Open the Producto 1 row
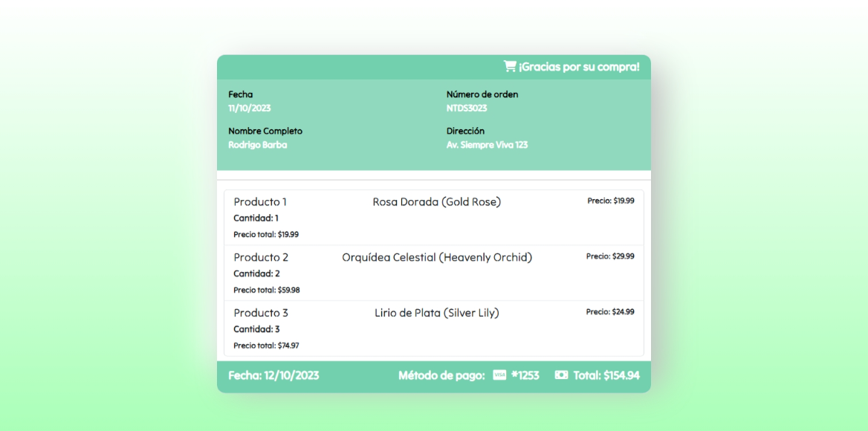Screen dimensions: 868x431 pyautogui.click(x=261, y=202)
